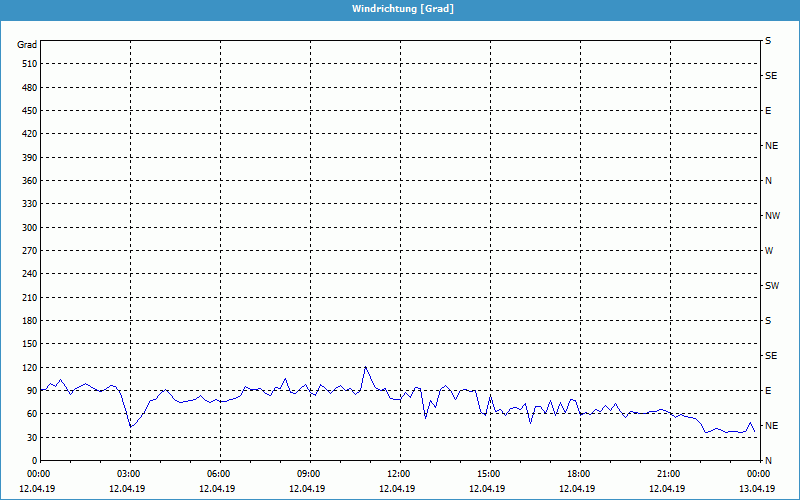Click the highest peak of the blue line
Image resolution: width=800 pixels, height=500 pixels.
[x=365, y=367]
